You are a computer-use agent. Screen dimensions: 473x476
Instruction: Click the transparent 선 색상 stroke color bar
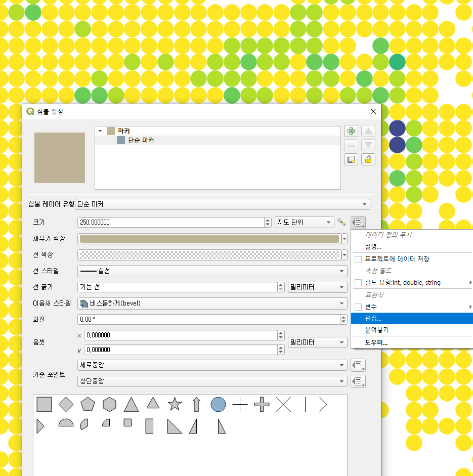tap(209, 255)
